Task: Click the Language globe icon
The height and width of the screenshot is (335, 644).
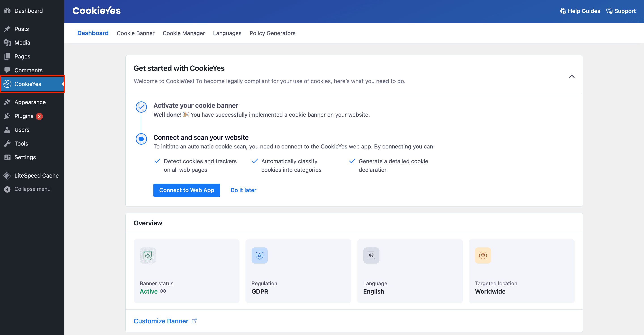Action: (371, 255)
